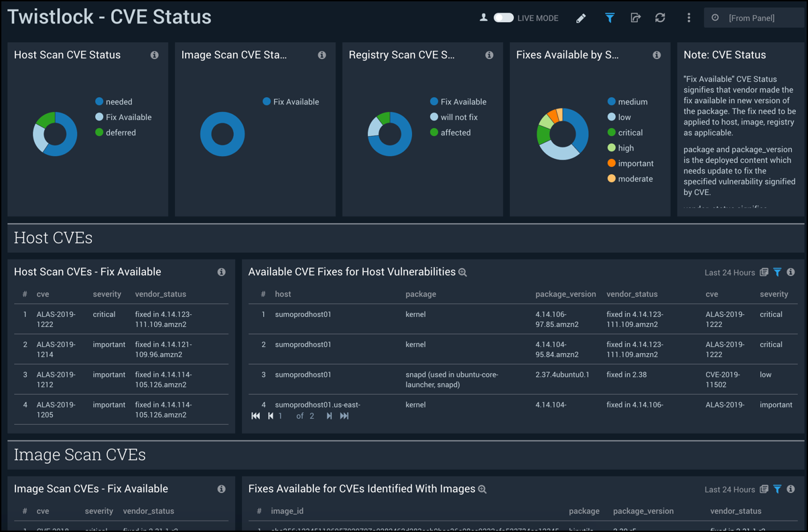Select the Image Scan CVEs section header

pyautogui.click(x=80, y=455)
